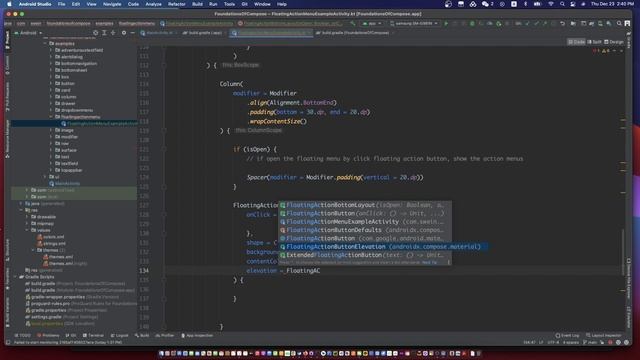Screen dimensions: 640x360
Task: Open the Build Variants side stripe button
Action: (7, 312)
